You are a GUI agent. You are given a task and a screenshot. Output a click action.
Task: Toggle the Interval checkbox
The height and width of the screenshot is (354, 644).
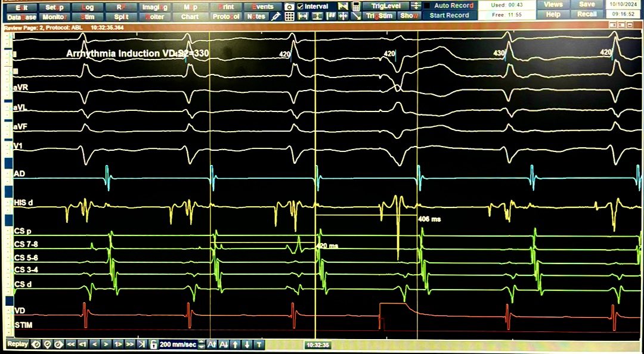[x=299, y=6]
